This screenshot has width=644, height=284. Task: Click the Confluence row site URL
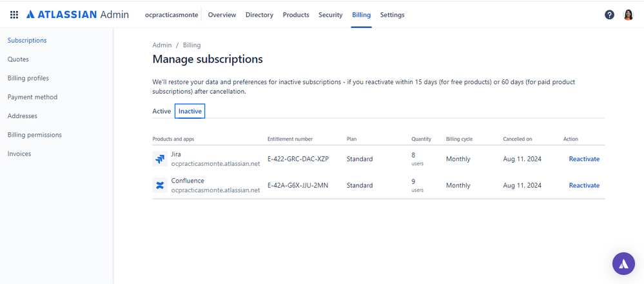[215, 190]
